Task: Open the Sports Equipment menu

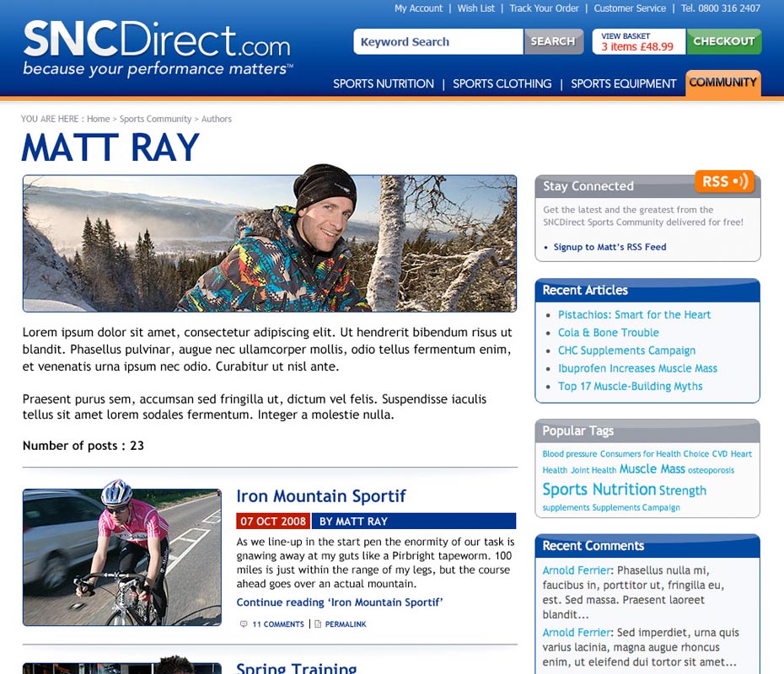Action: point(624,84)
